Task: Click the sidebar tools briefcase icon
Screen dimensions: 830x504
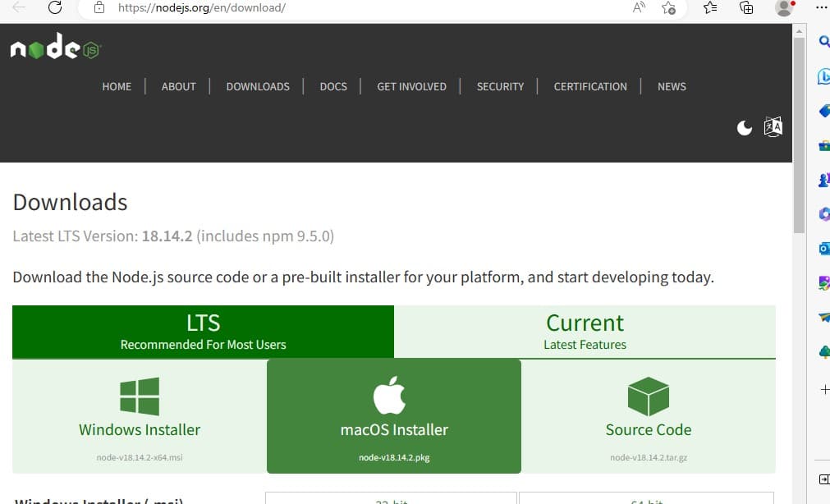Action: 824,145
